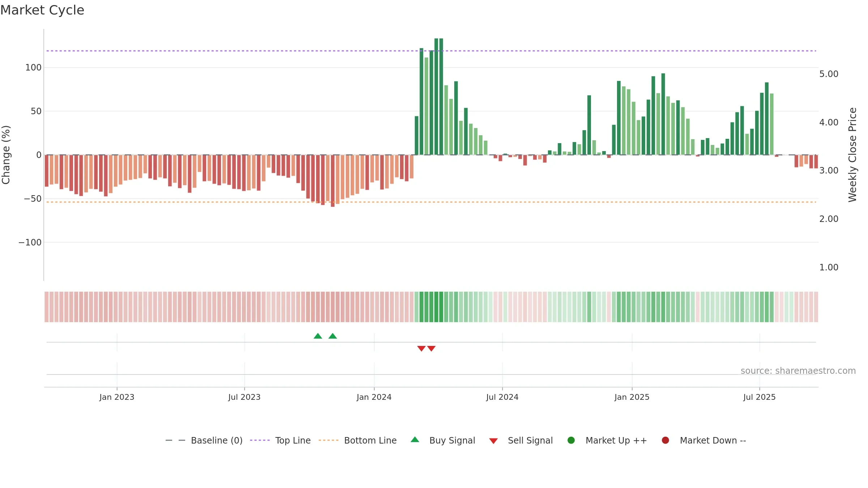Toggle the Market Down -- legend entry

[704, 440]
